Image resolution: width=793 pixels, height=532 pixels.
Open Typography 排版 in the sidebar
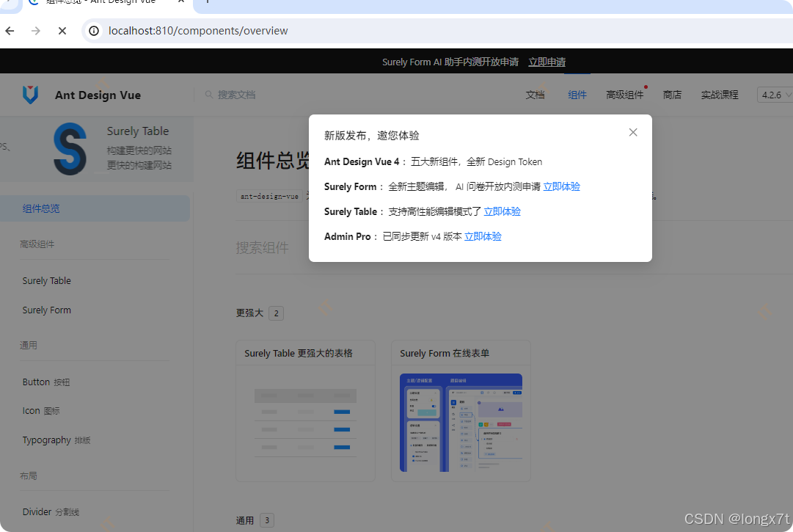tap(56, 440)
